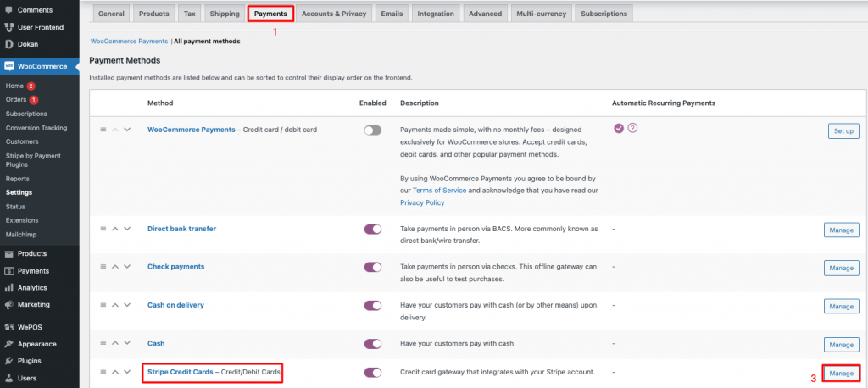Switch to the Multi-currency tab
This screenshot has width=868, height=388.
click(x=542, y=14)
